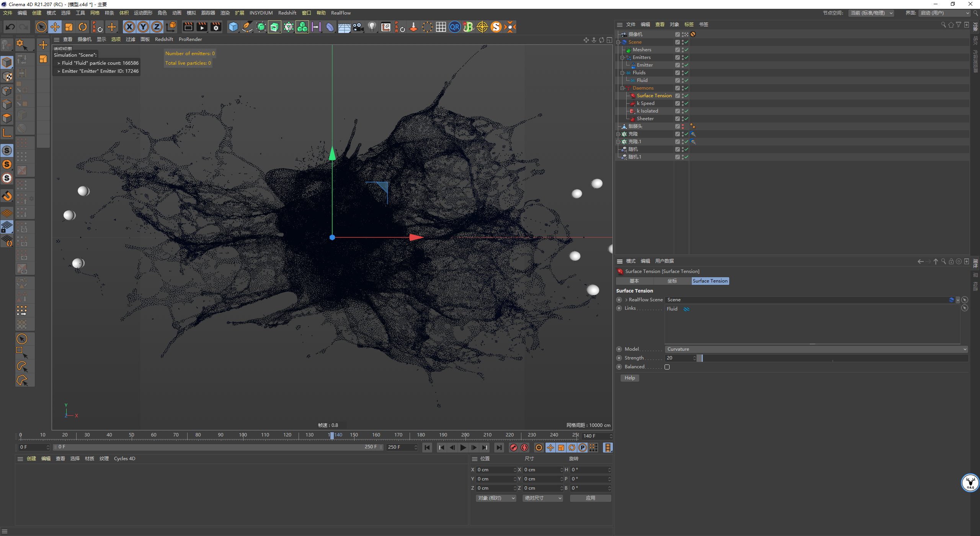
Task: Select the k Speed daemon
Action: [x=646, y=103]
